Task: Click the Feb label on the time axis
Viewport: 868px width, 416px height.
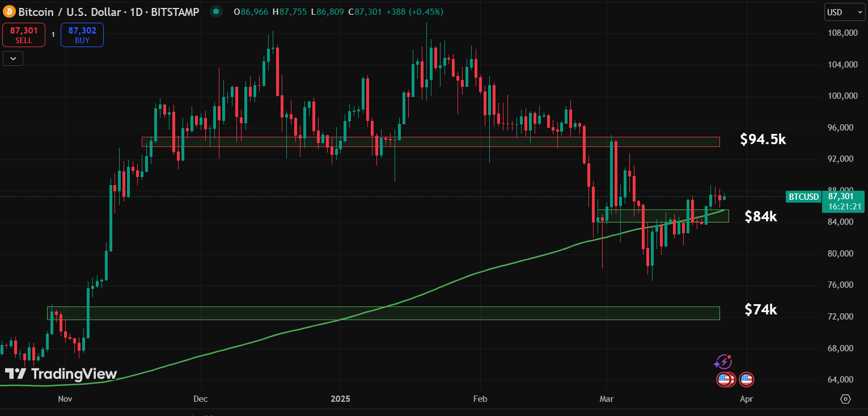Action: coord(480,399)
